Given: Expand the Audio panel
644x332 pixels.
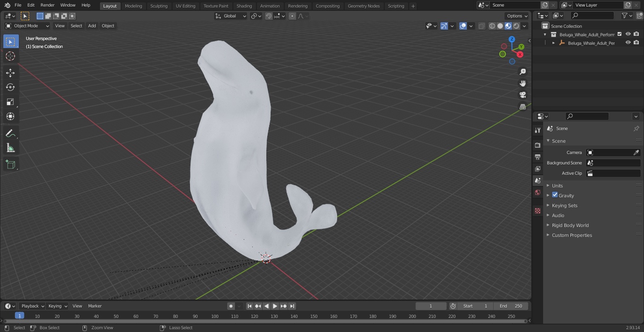Looking at the screenshot, I should (558, 215).
